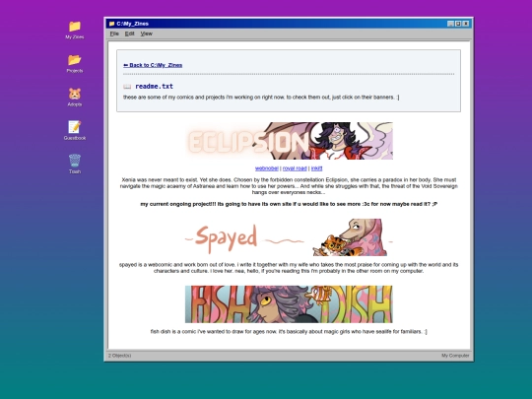Close the C:\My_Zines window
532x399 pixels.
click(466, 24)
